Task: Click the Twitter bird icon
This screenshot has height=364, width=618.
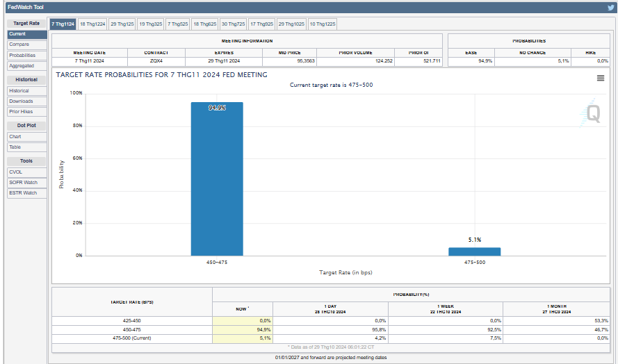Action: pyautogui.click(x=610, y=8)
